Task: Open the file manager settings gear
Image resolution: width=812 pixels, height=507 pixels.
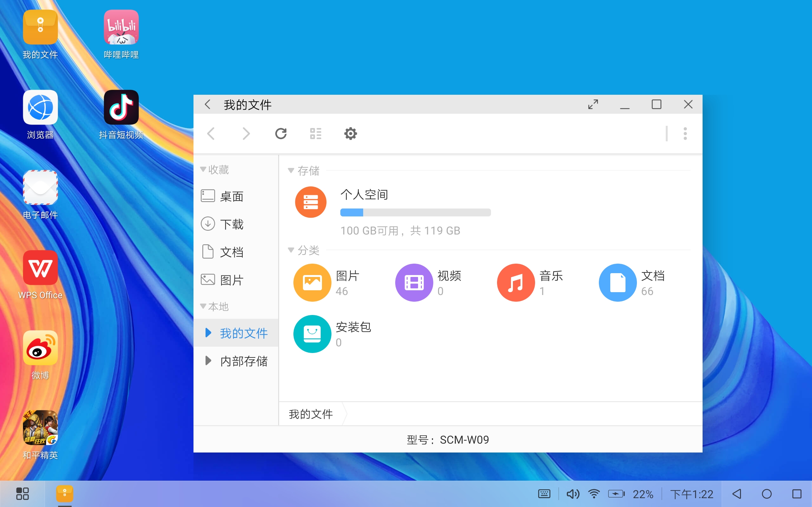Action: pyautogui.click(x=350, y=133)
